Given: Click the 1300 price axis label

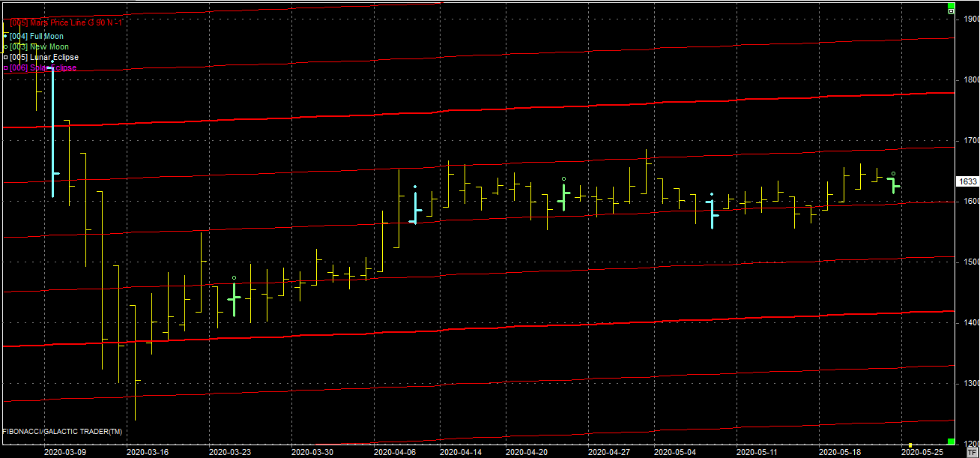Looking at the screenshot, I should point(970,383).
